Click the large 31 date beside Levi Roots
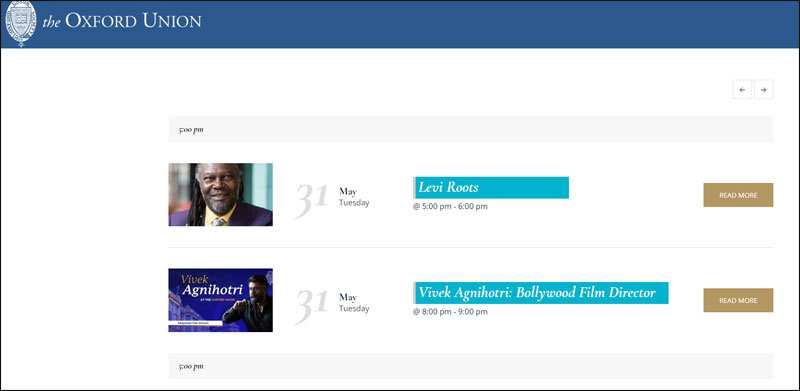 tap(311, 200)
